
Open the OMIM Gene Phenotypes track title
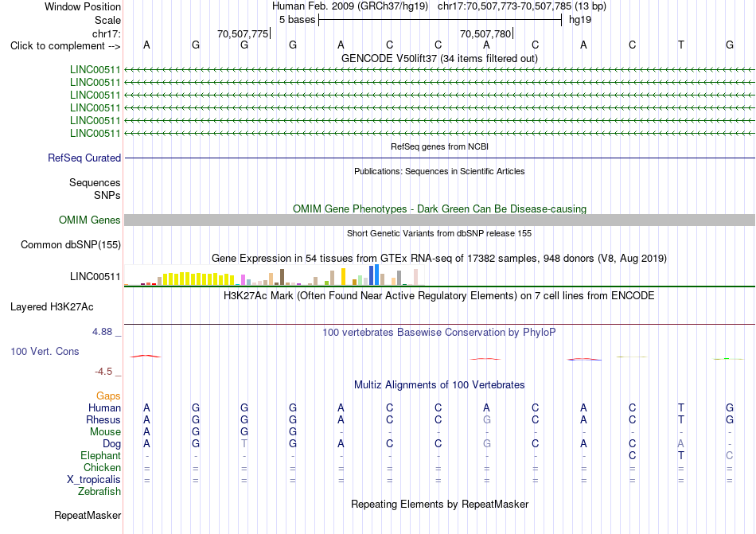click(439, 209)
